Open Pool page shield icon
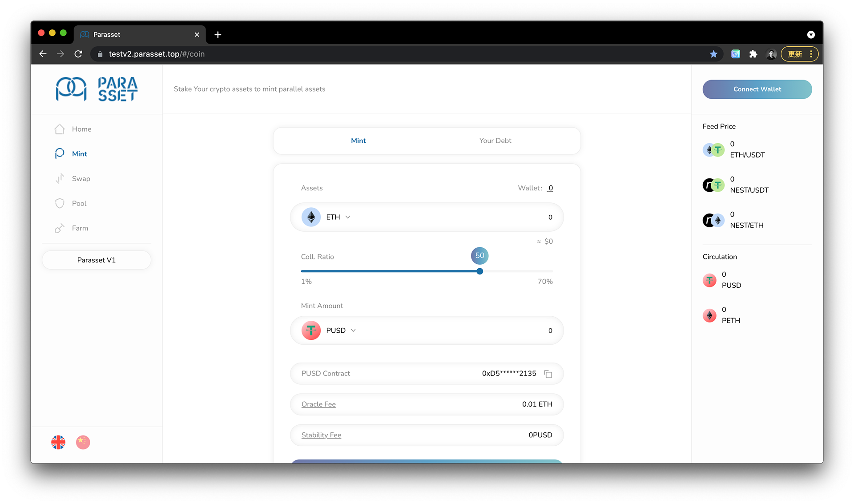854x504 pixels. (60, 203)
